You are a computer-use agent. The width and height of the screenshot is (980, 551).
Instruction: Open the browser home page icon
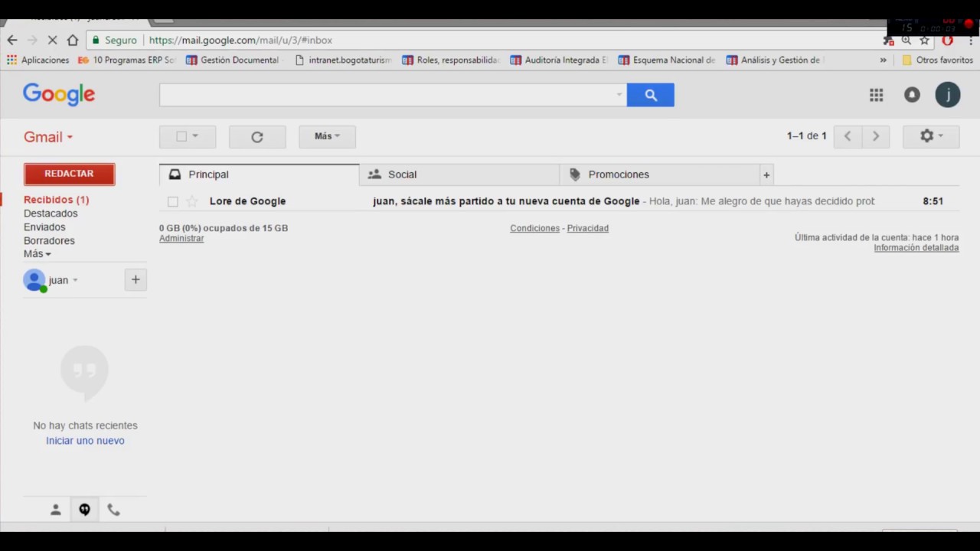pos(73,40)
